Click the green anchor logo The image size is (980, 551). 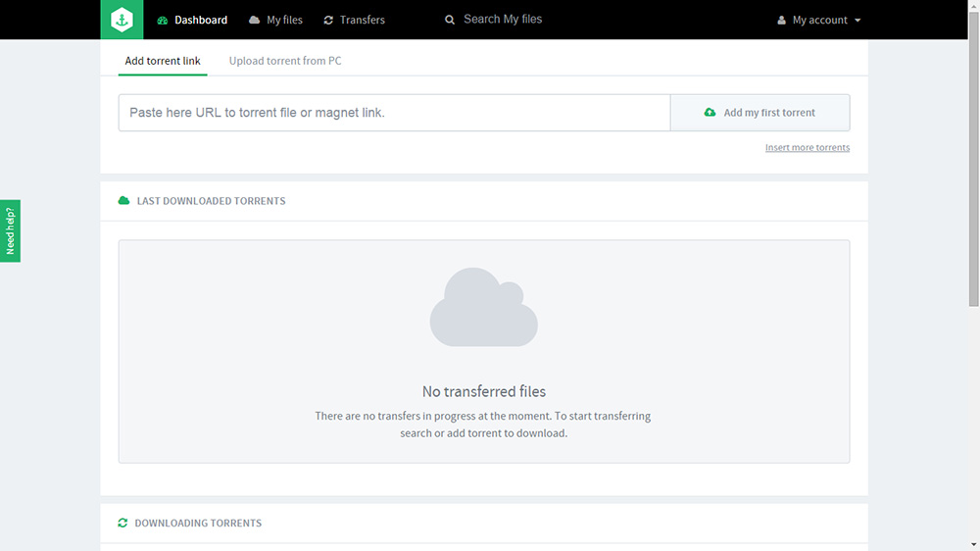click(x=122, y=20)
